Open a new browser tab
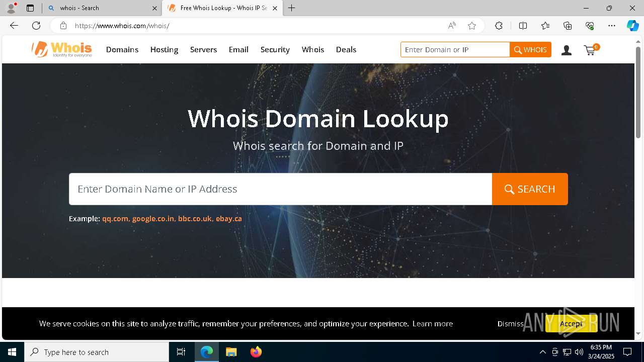Viewport: 644px width, 362px height. point(291,8)
